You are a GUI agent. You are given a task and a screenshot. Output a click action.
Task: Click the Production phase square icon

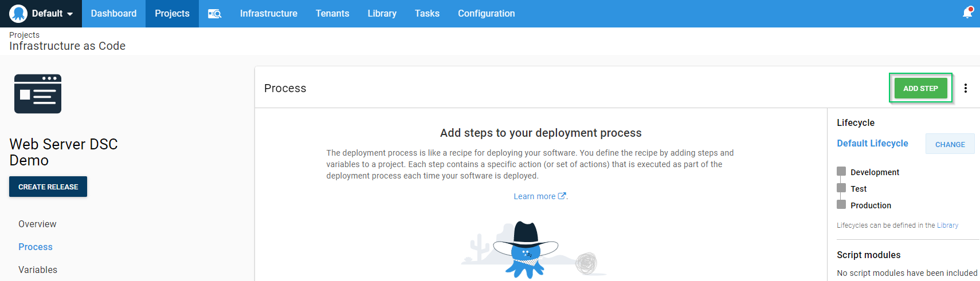point(841,205)
